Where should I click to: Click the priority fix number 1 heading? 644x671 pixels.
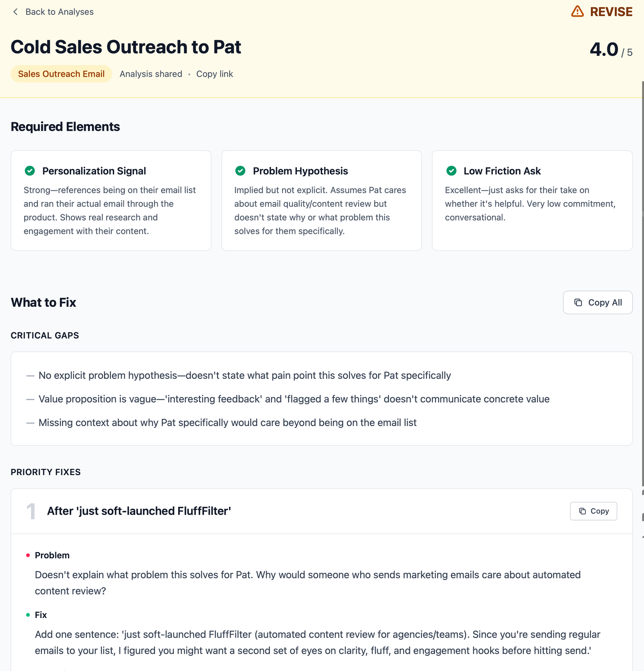[x=139, y=511]
